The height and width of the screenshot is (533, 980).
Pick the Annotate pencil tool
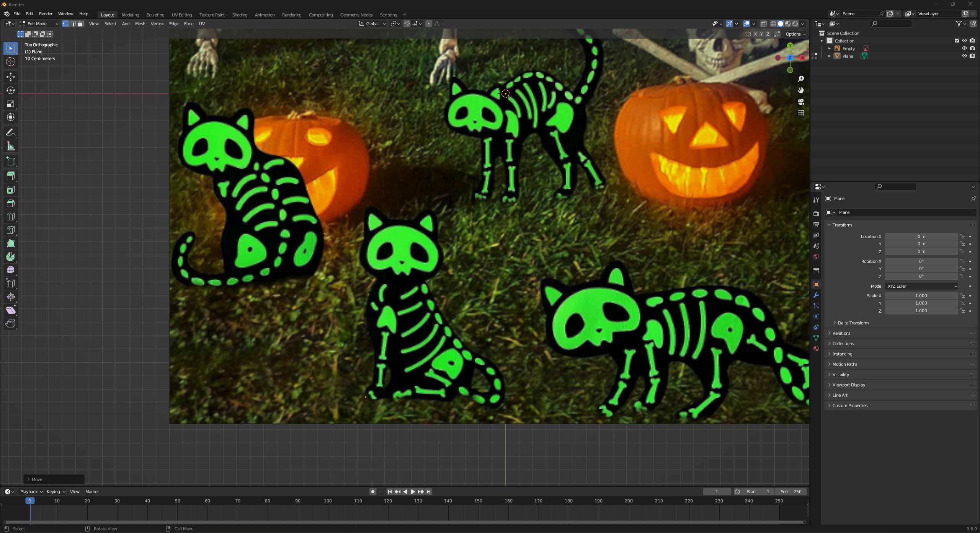[x=11, y=133]
